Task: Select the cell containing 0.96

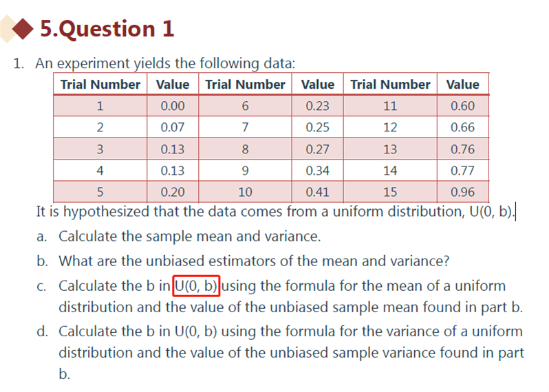Action: pos(462,192)
